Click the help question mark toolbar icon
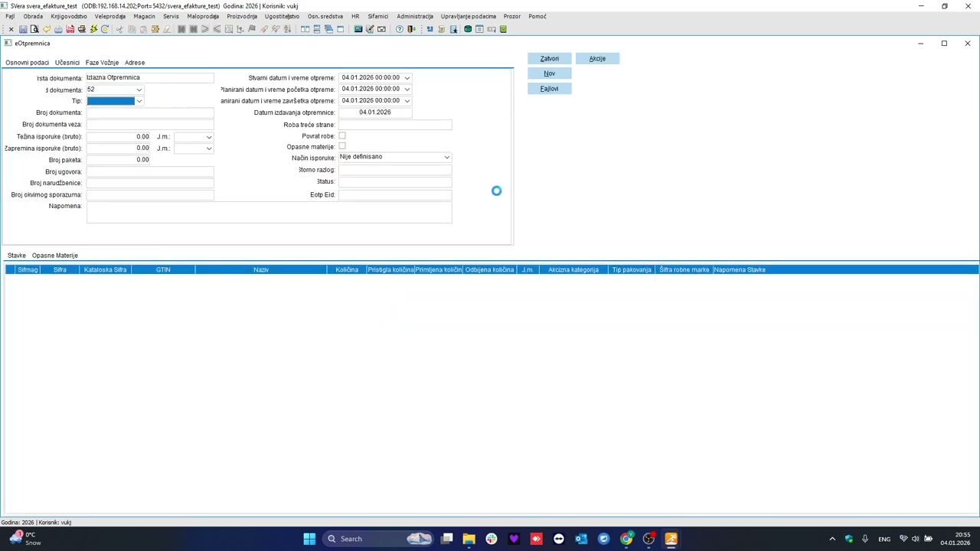 pos(400,29)
